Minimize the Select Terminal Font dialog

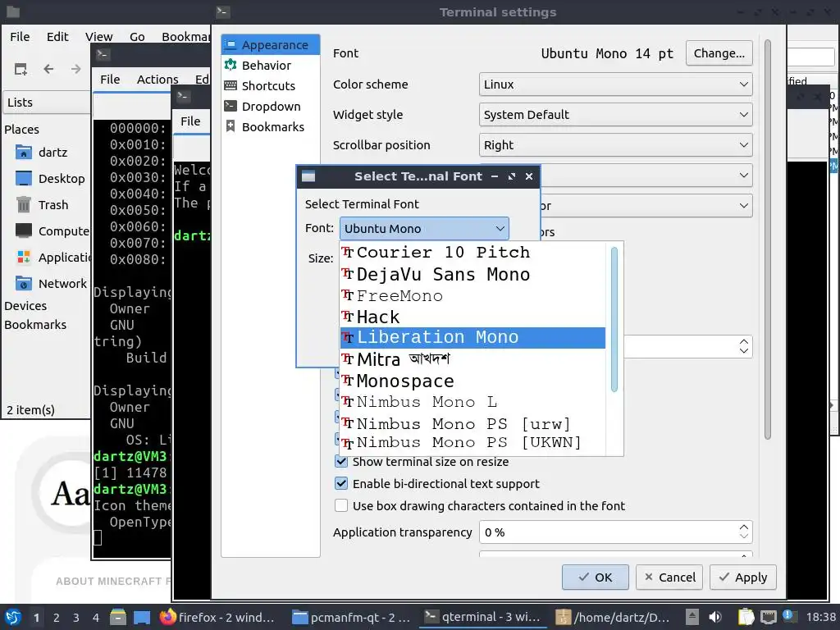[495, 176]
